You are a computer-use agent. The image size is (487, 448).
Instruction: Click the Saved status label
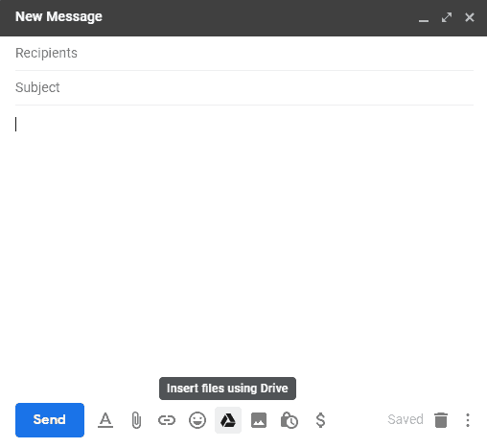406,419
